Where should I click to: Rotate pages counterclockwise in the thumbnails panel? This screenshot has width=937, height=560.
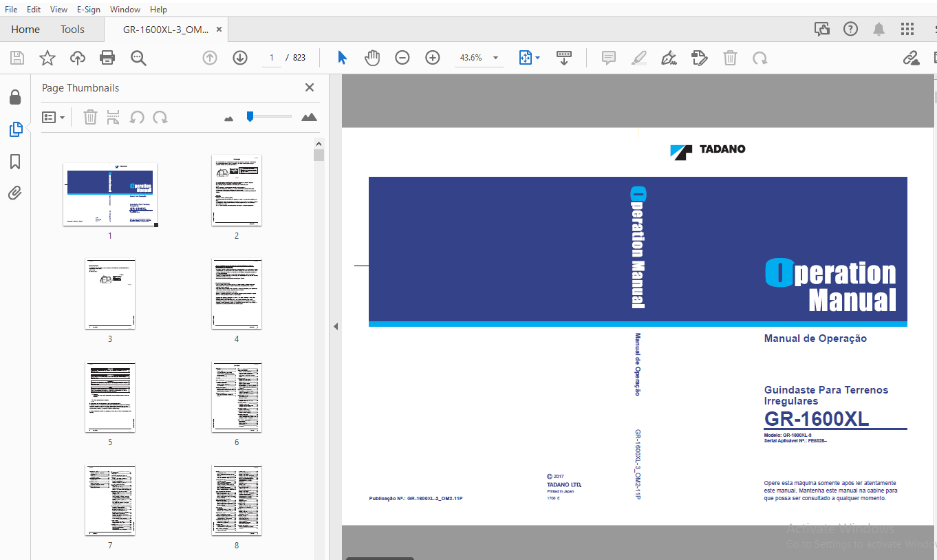137,118
